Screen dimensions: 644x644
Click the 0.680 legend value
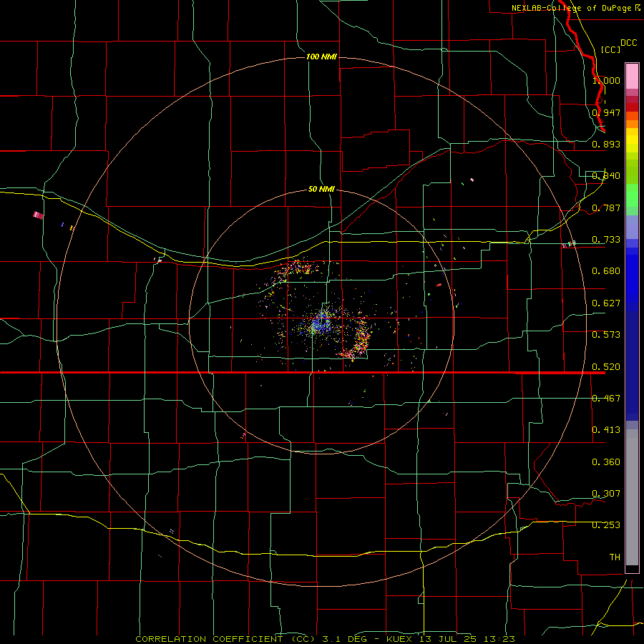point(606,271)
